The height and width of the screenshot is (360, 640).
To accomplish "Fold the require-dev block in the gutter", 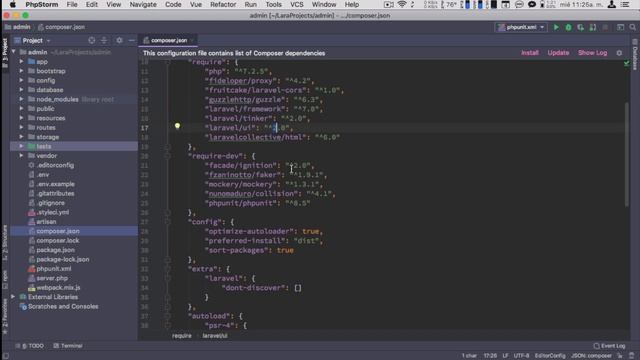I will (167, 156).
